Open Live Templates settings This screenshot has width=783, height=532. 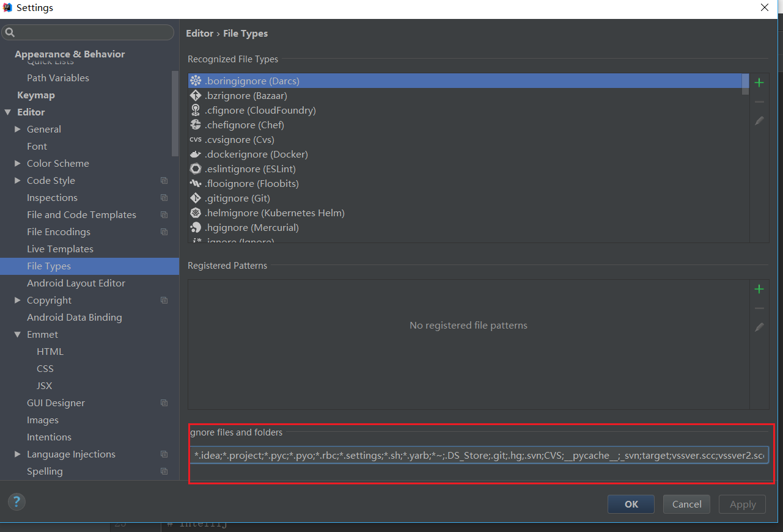(x=60, y=249)
